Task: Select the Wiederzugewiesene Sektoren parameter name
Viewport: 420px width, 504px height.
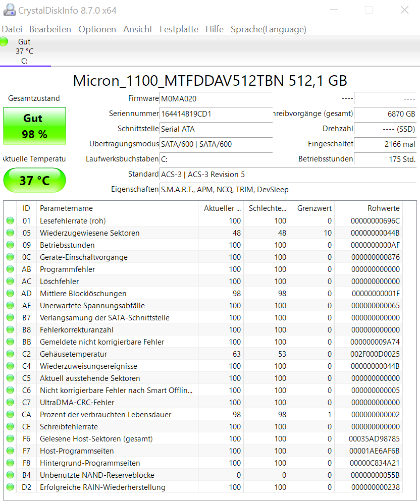Action: pos(90,233)
